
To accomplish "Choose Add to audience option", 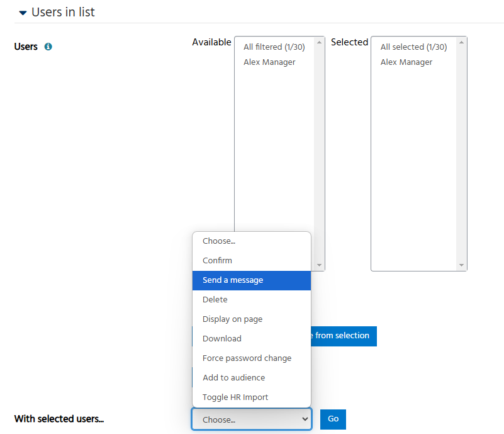I will (x=233, y=378).
